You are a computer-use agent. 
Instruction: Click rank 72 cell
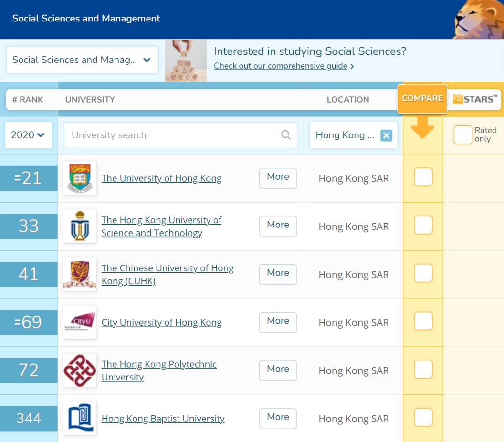click(x=29, y=370)
